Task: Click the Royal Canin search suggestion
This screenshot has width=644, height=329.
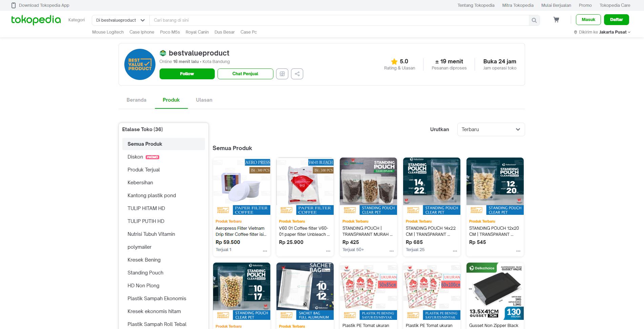Action: [197, 32]
